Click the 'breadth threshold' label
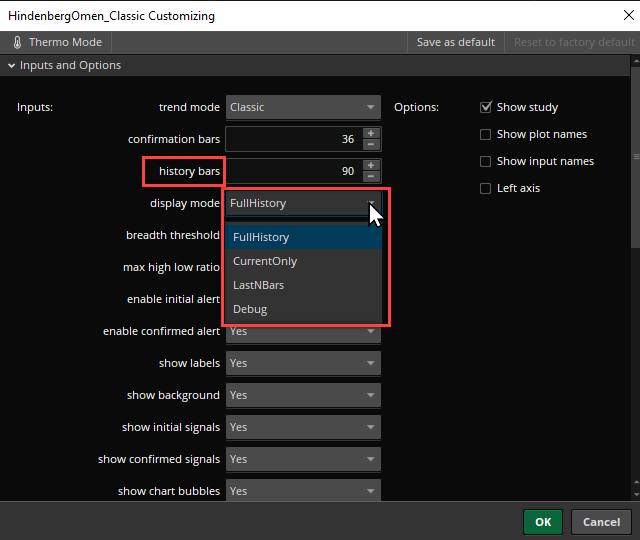 tap(173, 236)
